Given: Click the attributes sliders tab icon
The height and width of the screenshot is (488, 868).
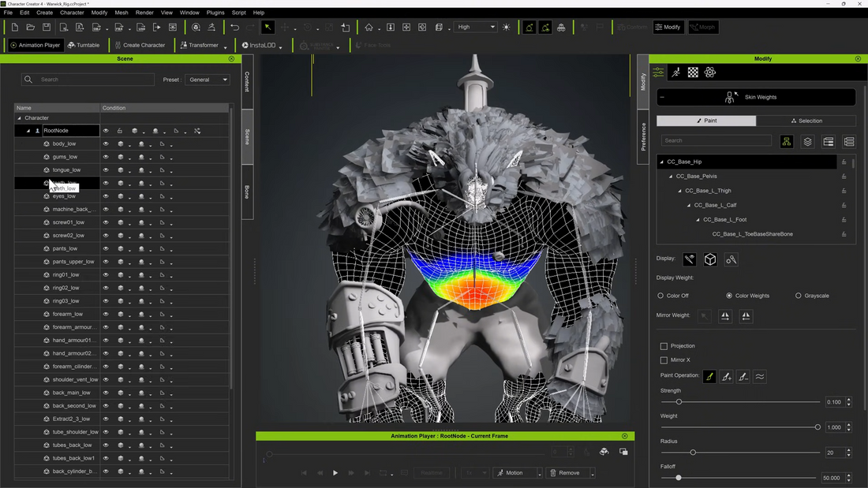Looking at the screenshot, I should click(658, 73).
